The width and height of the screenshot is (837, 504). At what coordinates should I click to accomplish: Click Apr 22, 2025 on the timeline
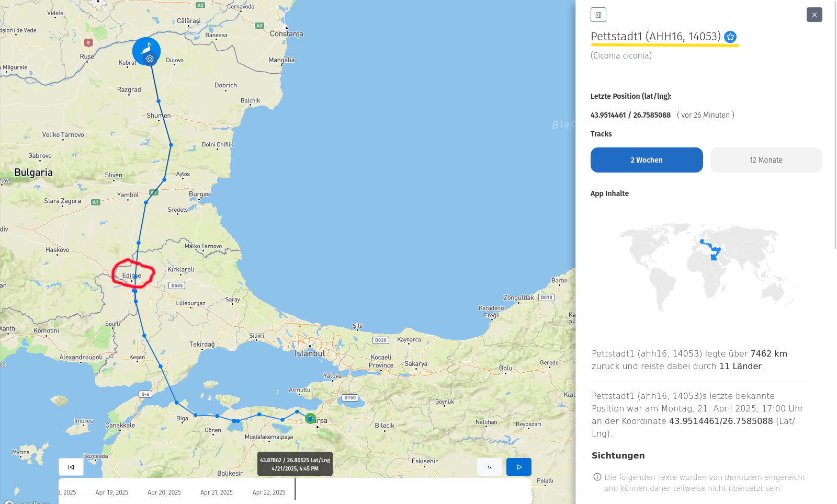(x=268, y=492)
